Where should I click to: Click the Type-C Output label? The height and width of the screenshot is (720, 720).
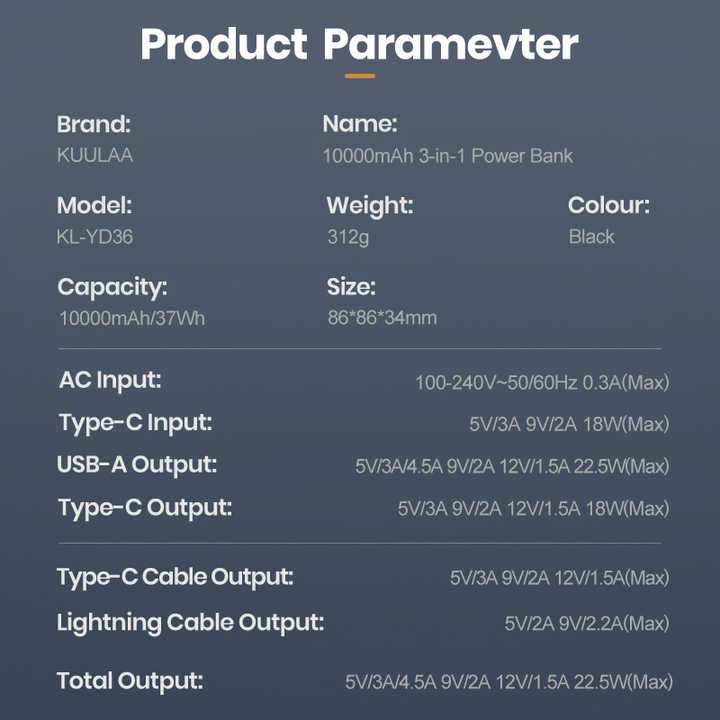145,508
